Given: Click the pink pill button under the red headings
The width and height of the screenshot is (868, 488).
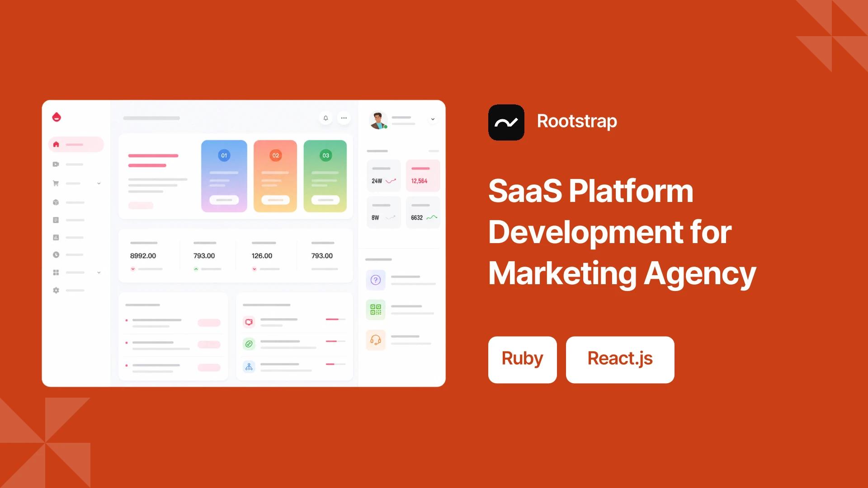Looking at the screenshot, I should [141, 206].
